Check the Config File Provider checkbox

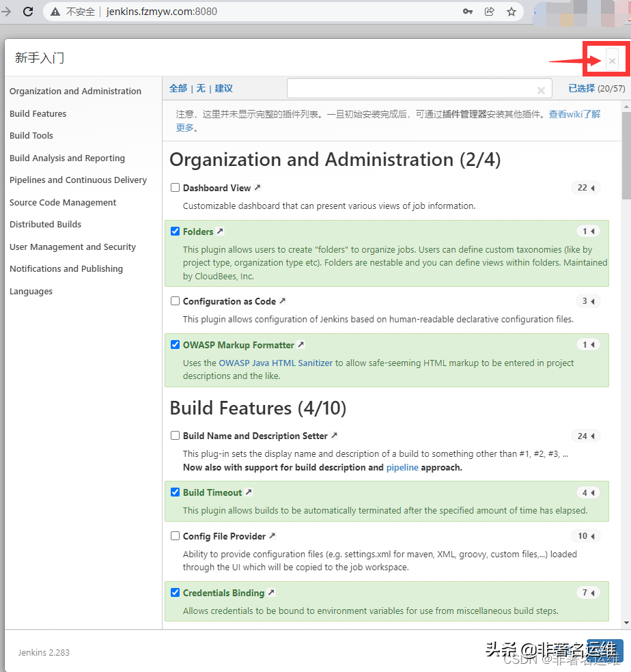(x=175, y=535)
